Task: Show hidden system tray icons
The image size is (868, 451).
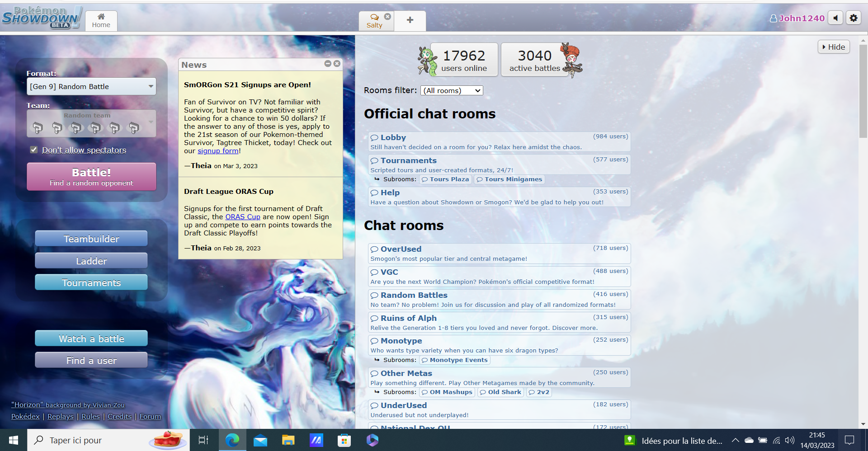Action: point(736,440)
